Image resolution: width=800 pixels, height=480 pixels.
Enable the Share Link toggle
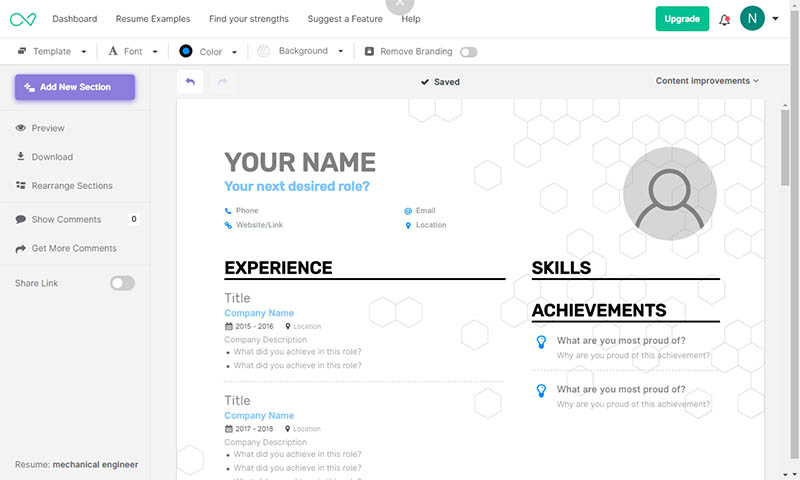(x=122, y=284)
